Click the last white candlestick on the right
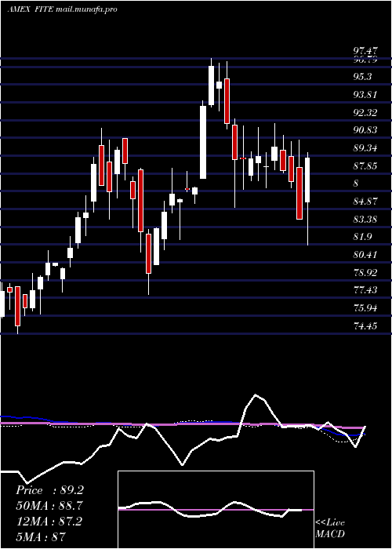The image size is (392, 549). (307, 180)
